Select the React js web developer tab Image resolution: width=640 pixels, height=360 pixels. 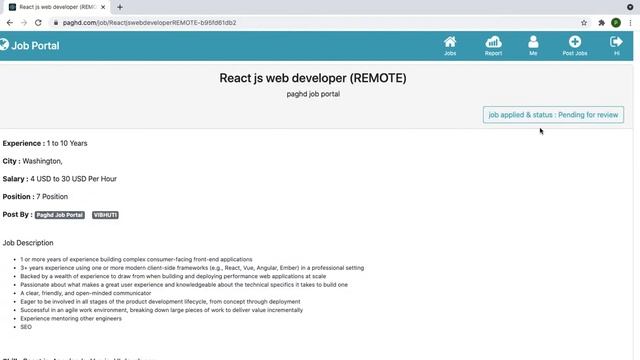coord(57,7)
